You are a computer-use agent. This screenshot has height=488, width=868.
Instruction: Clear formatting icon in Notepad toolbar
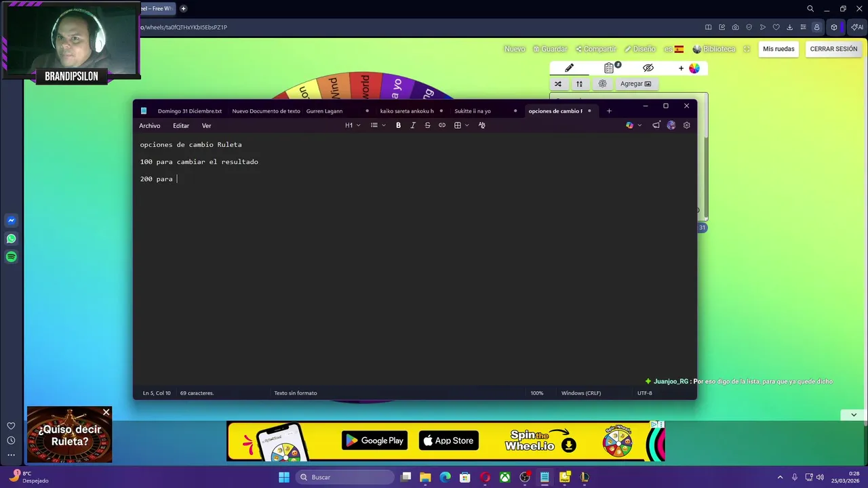(x=482, y=125)
